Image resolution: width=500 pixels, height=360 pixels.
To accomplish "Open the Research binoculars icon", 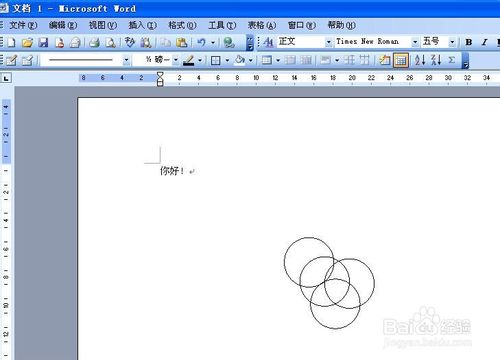I will (146, 42).
